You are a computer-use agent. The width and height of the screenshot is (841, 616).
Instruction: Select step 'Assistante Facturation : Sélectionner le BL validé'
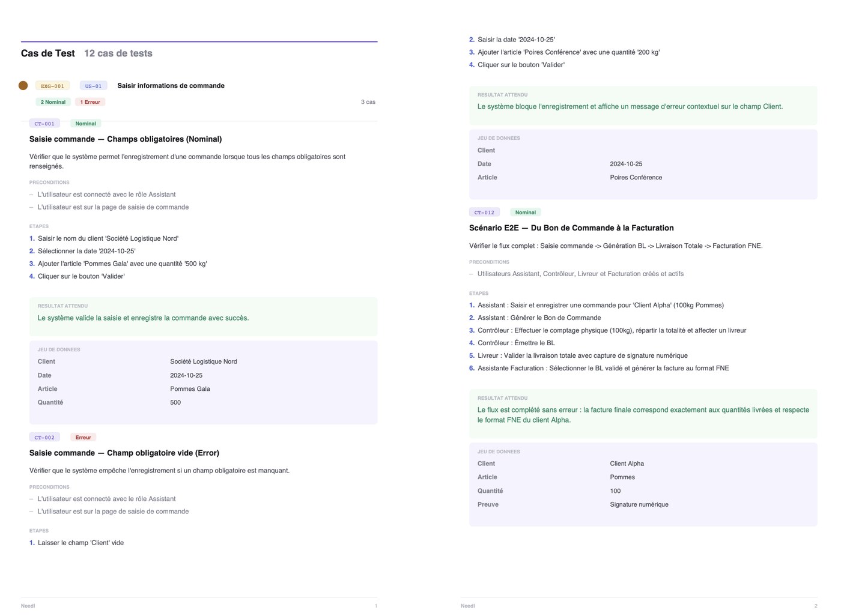pos(603,368)
